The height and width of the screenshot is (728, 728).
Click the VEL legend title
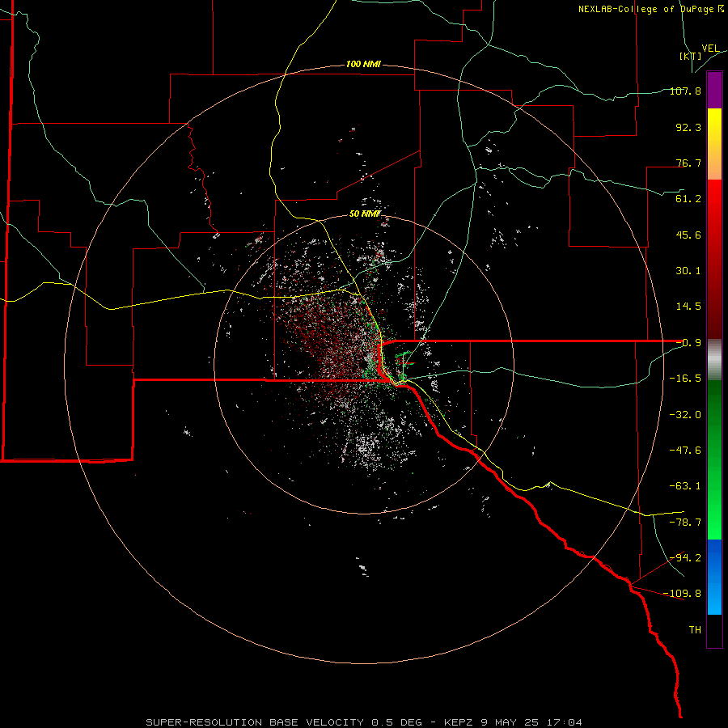[710, 49]
